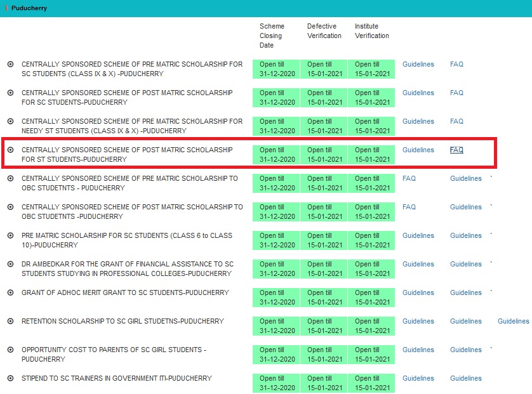This screenshot has width=532, height=394.
Task: Select scheme name Post Matric Scholarship for ST Students-Puducherry
Action: pyautogui.click(x=127, y=154)
